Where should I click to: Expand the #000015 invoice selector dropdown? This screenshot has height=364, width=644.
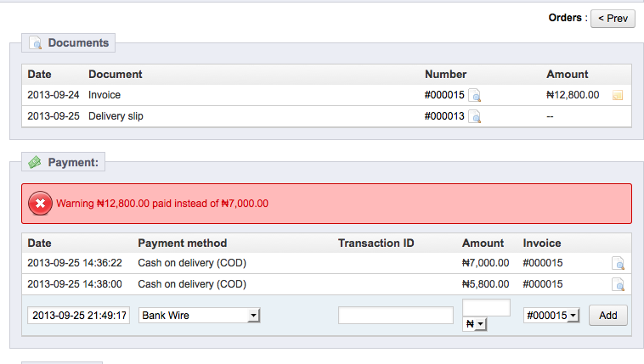[551, 316]
